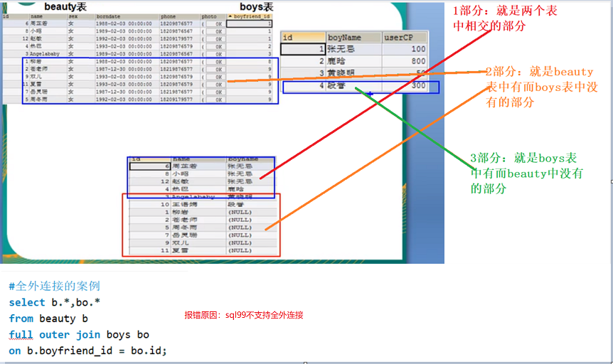Select the 'photo' column header in beauty table
Viewport: 613px width, 364px height.
(213, 16)
